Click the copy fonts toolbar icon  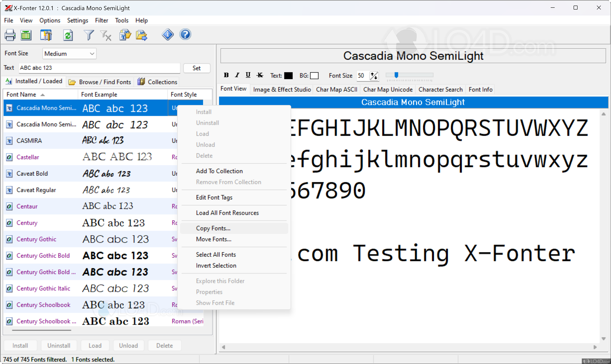[x=125, y=35]
